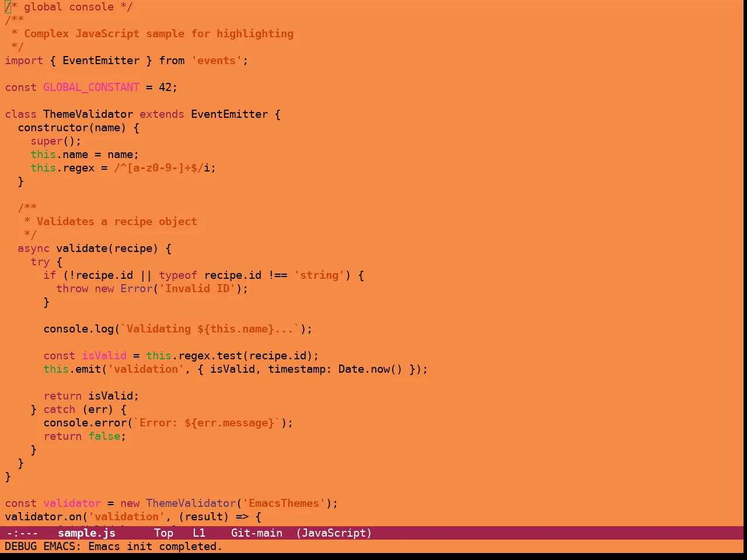
Task: Click the `Error: ${err.message}` template string
Action: tap(207, 423)
